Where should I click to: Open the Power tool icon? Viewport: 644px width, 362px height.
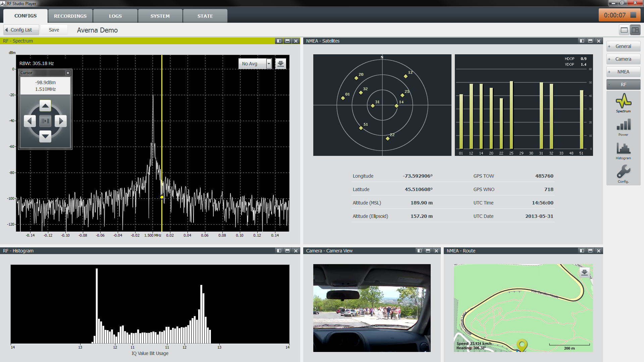coord(623,125)
